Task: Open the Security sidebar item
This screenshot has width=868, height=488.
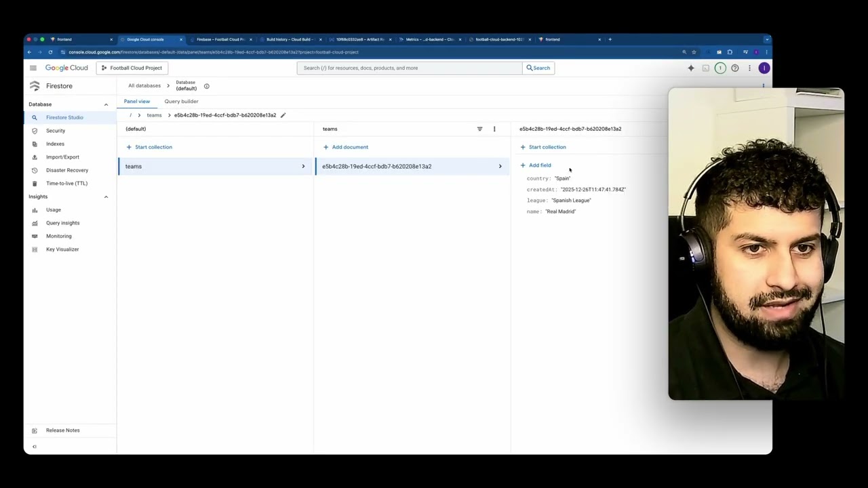Action: pos(70,131)
